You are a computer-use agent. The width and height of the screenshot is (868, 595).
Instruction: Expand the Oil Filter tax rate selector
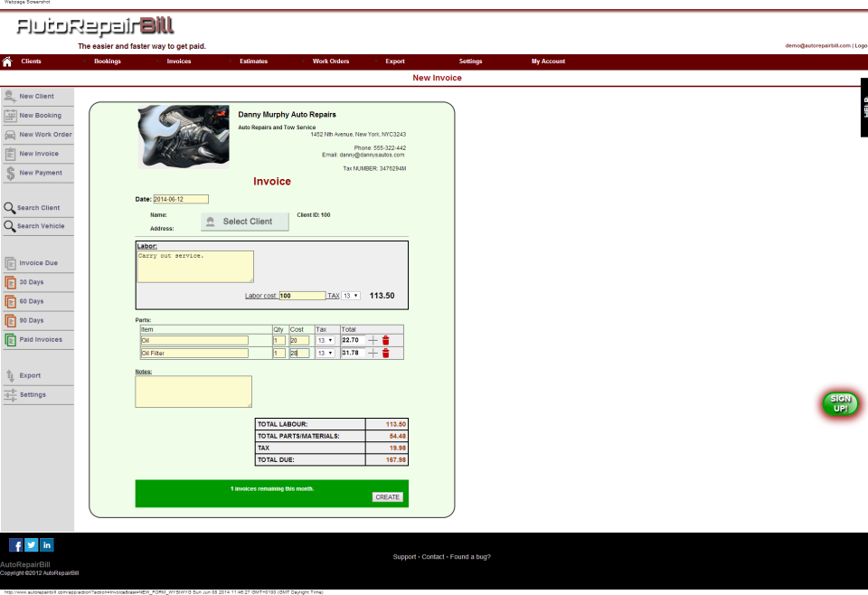pyautogui.click(x=325, y=353)
